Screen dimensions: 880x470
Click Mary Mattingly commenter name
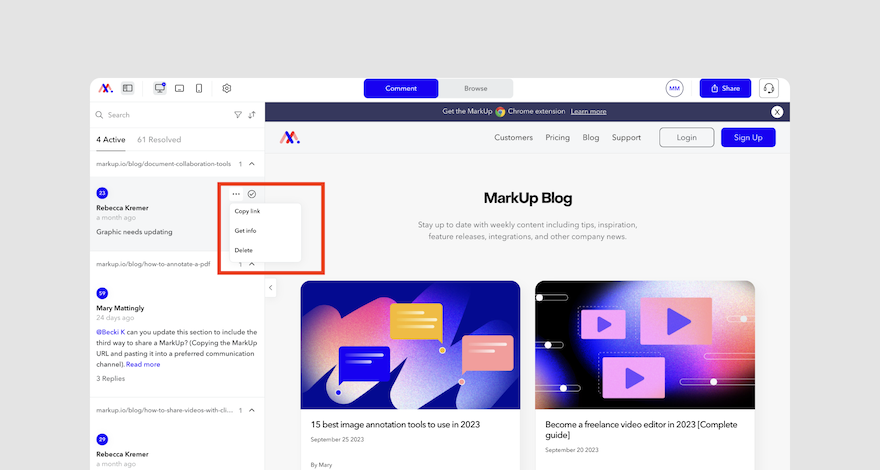120,308
